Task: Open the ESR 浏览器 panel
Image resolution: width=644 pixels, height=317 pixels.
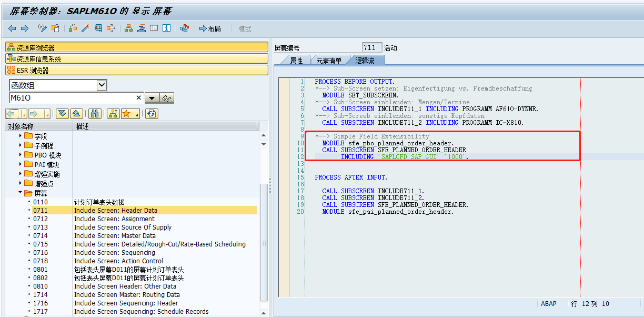Action: click(x=32, y=70)
